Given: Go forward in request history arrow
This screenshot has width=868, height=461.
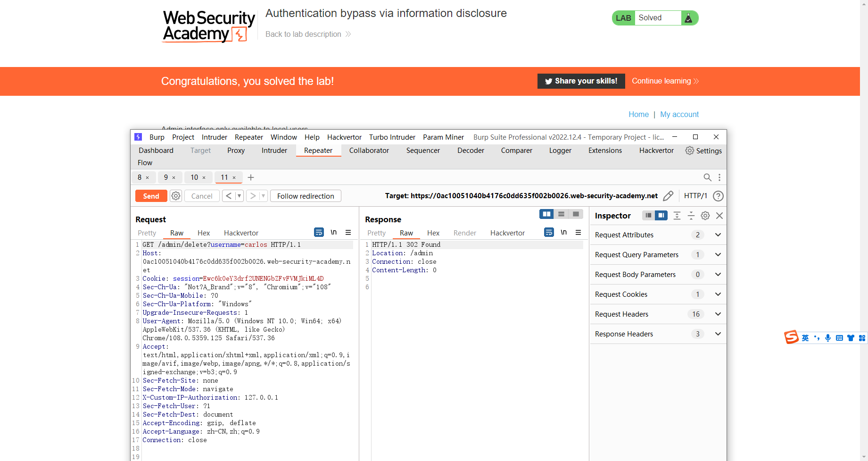Looking at the screenshot, I should coord(253,196).
